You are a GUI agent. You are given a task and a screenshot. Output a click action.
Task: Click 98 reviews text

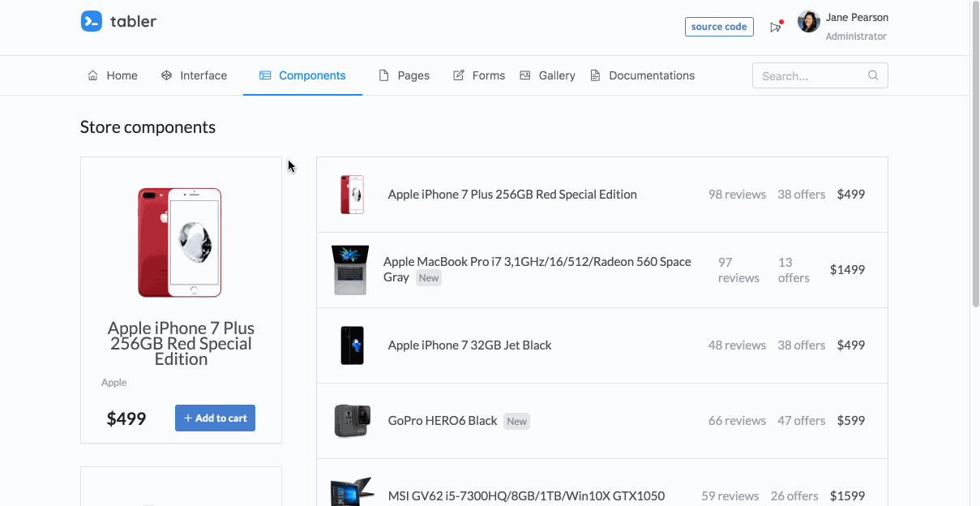[x=737, y=195]
